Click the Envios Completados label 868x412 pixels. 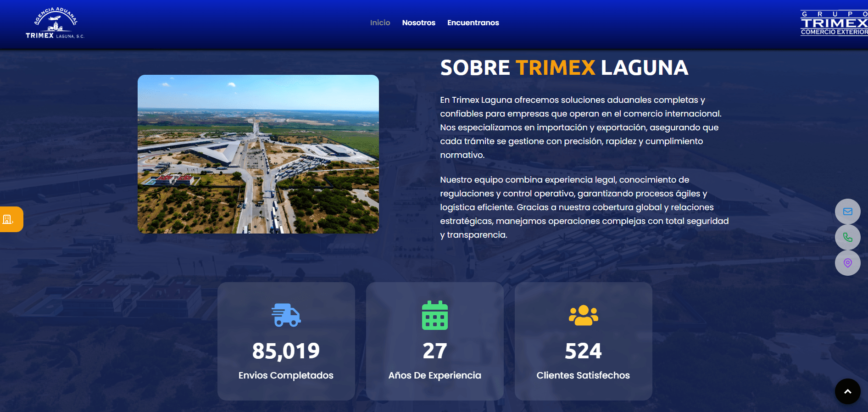pos(286,375)
